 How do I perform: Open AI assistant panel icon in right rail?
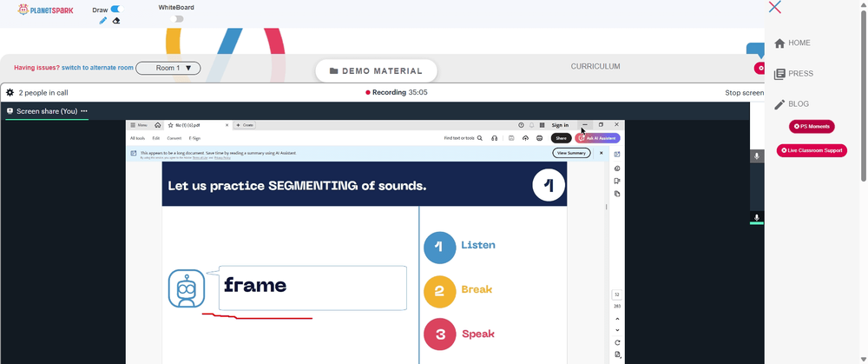(617, 155)
